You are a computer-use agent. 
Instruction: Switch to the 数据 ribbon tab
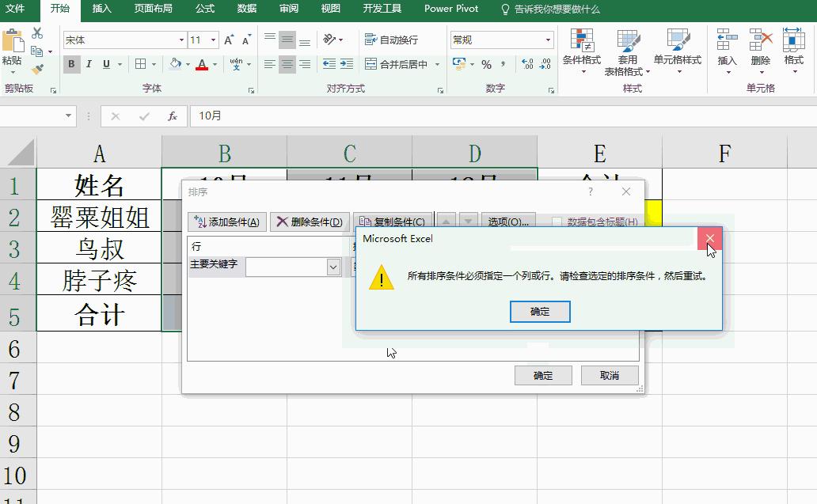[x=245, y=9]
